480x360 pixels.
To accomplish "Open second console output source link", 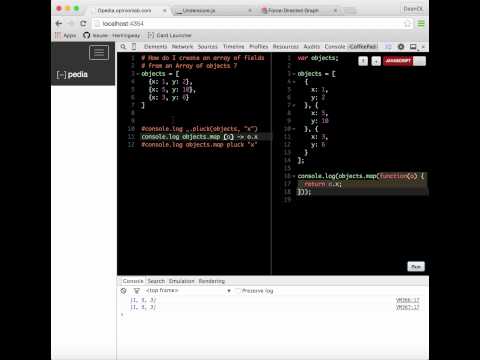I will 407,307.
